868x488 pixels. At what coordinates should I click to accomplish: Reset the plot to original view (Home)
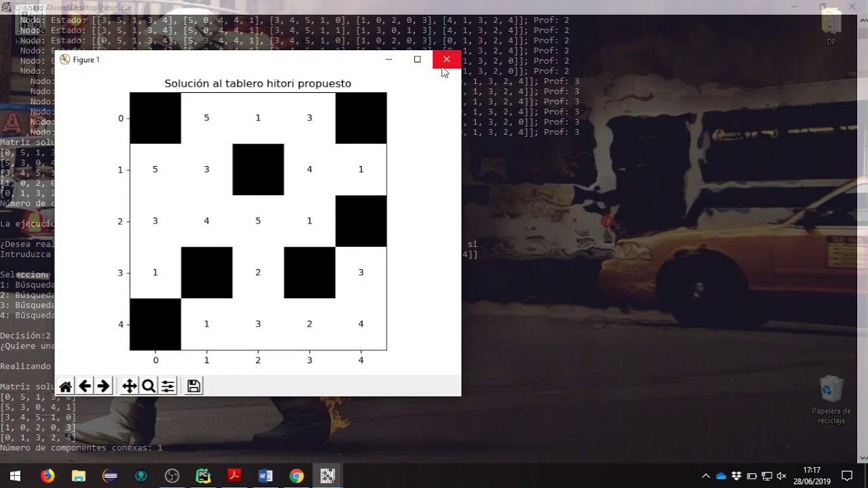pyautogui.click(x=65, y=386)
